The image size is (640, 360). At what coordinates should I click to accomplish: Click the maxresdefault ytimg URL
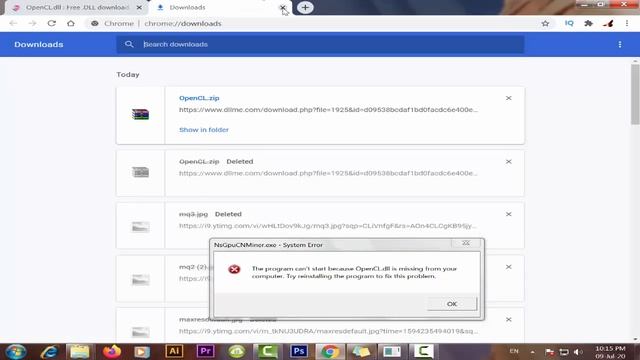(x=328, y=331)
